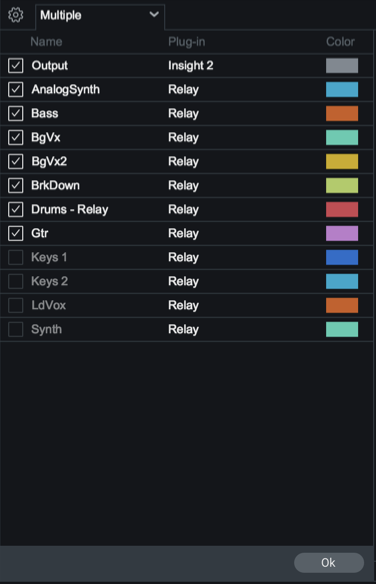Enable the Keys 1 checkbox
This screenshot has width=376, height=584.
[x=16, y=257]
